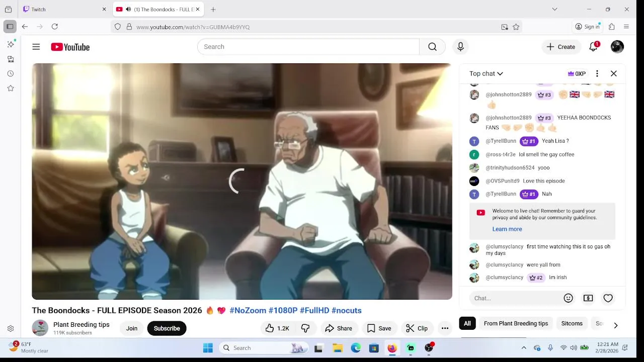Open live chat options three-dot menu

pos(597,73)
